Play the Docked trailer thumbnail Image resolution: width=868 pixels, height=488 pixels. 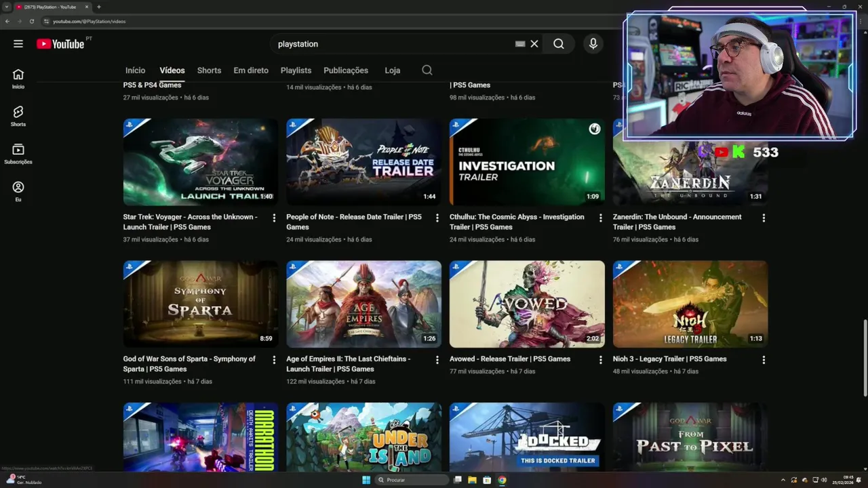coord(527,437)
